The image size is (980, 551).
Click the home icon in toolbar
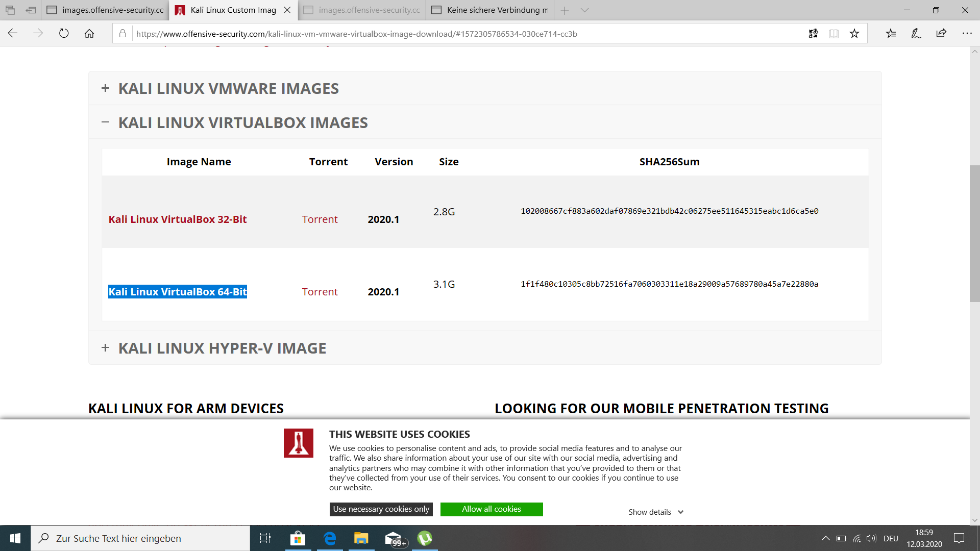tap(89, 34)
